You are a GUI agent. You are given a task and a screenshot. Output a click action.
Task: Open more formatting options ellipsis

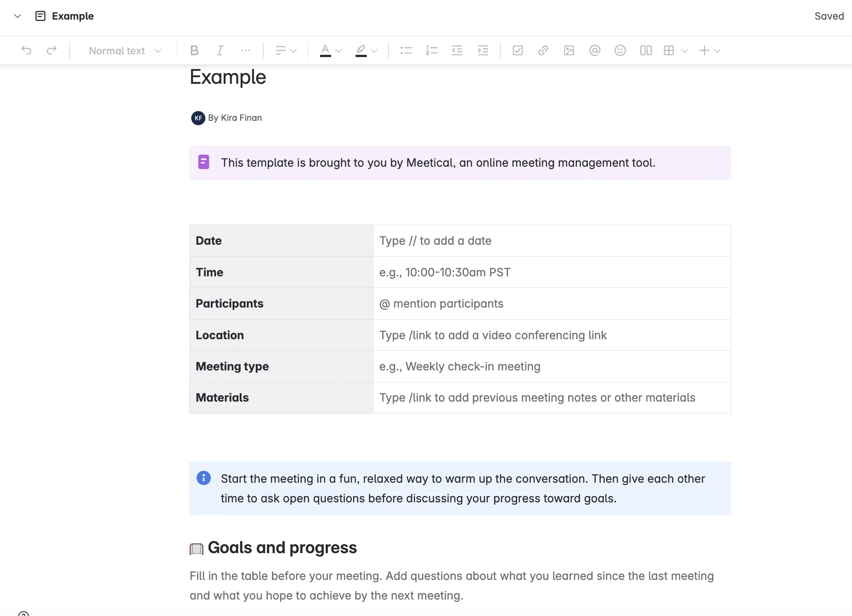(246, 50)
